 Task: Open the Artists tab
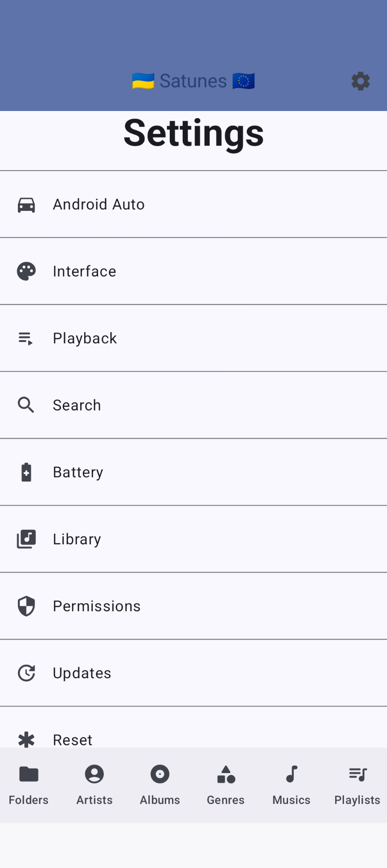pos(95,784)
